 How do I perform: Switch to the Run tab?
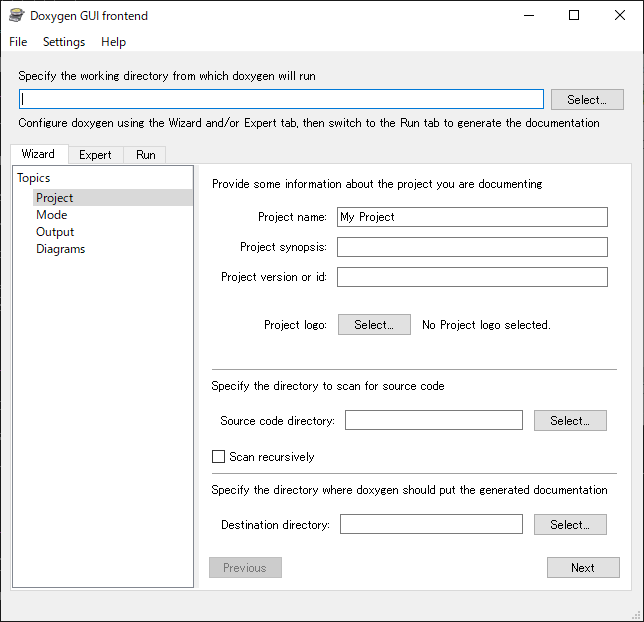[146, 155]
